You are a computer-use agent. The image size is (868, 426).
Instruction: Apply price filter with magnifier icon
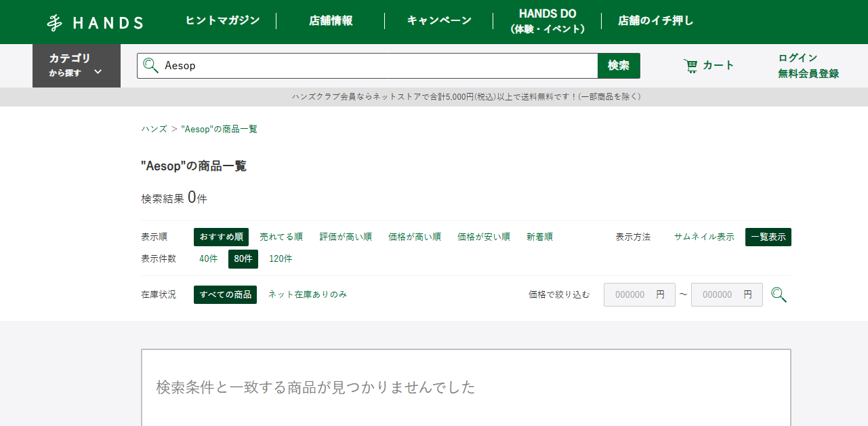pos(779,295)
